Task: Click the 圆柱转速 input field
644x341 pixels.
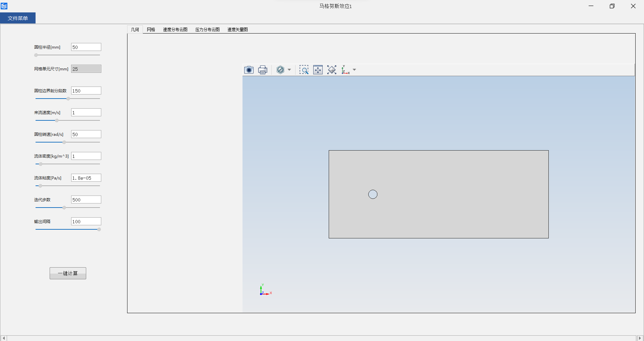Action: [x=86, y=134]
